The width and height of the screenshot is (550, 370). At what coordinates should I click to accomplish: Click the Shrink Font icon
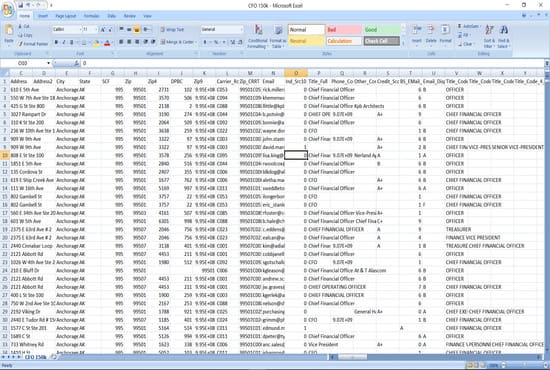tap(110, 29)
